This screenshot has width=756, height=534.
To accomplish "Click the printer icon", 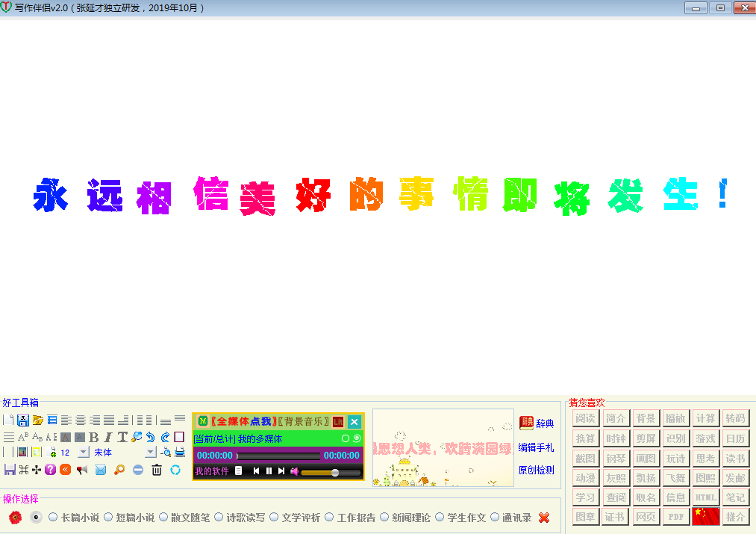I will point(180,453).
